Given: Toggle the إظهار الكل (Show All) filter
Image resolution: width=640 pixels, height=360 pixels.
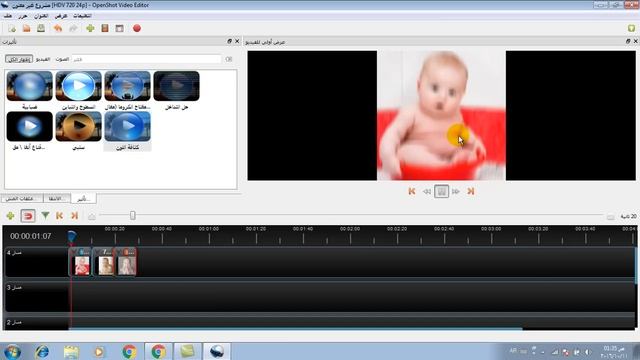Looking at the screenshot, I should click(19, 59).
